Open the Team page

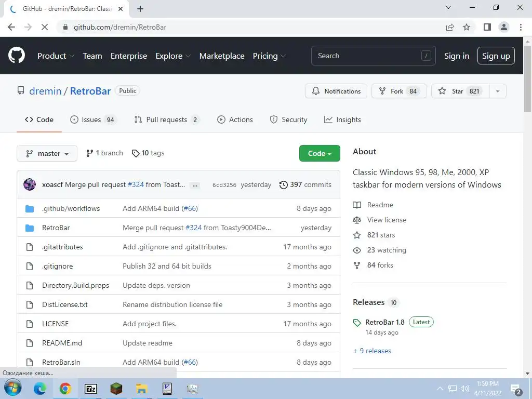[x=92, y=56]
